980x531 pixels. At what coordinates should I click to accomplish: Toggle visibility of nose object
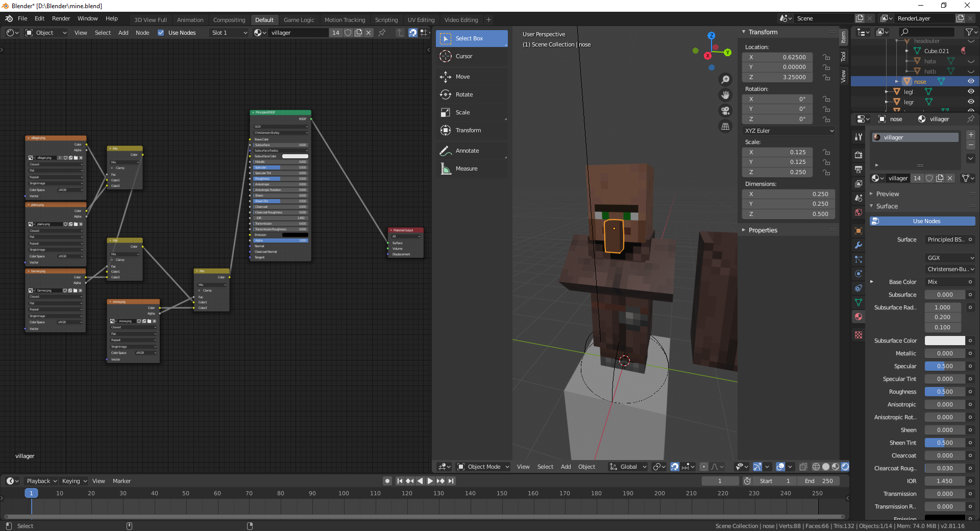971,81
